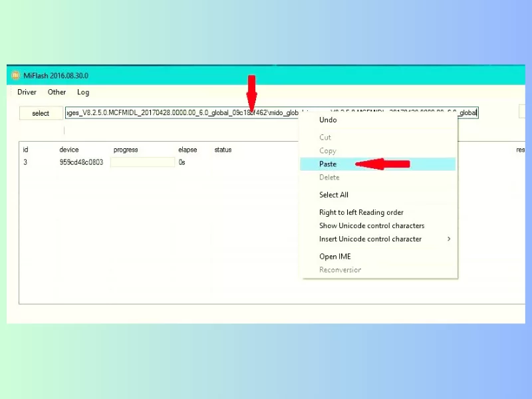Choose Undo in the context menu

click(328, 120)
